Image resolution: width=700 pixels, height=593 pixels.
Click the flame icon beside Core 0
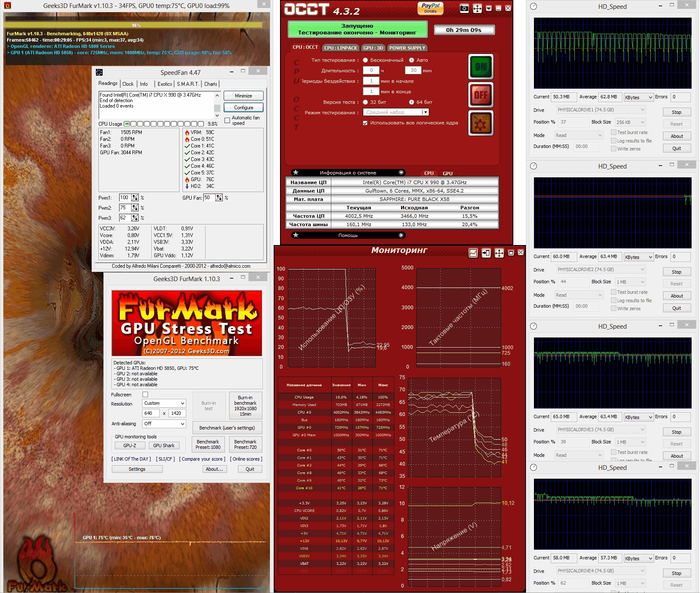[187, 139]
